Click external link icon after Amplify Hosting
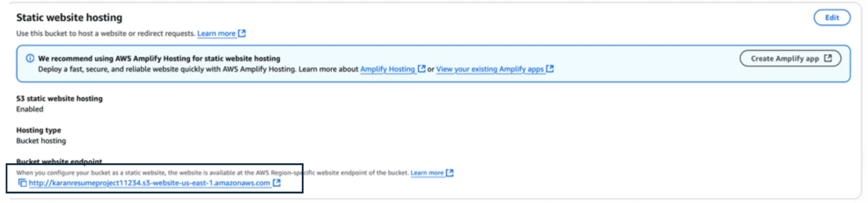This screenshot has height=203, width=868. (x=421, y=69)
